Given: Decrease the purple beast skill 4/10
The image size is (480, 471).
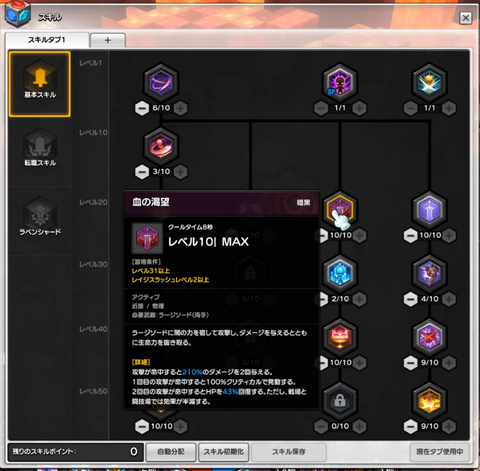Looking at the screenshot, I should [411, 299].
